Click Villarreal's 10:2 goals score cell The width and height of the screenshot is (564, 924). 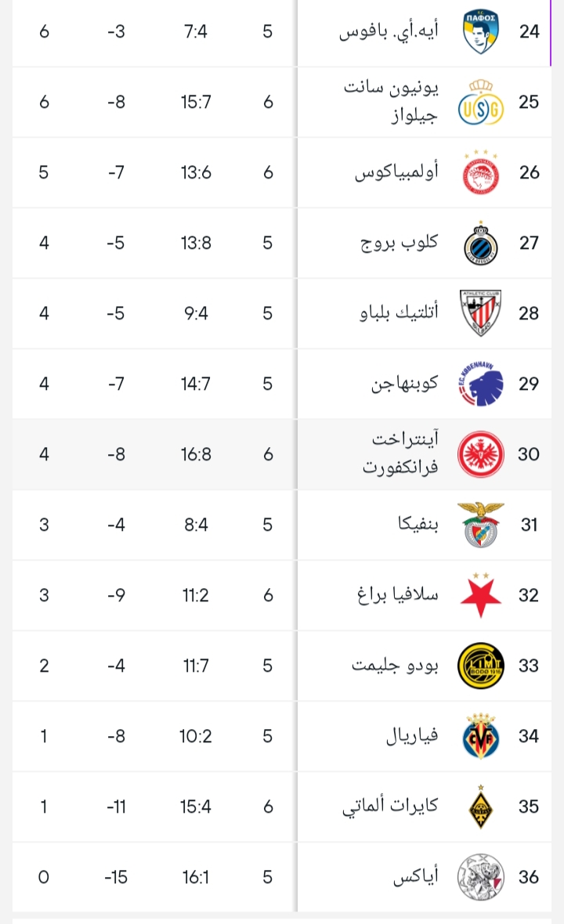point(196,736)
